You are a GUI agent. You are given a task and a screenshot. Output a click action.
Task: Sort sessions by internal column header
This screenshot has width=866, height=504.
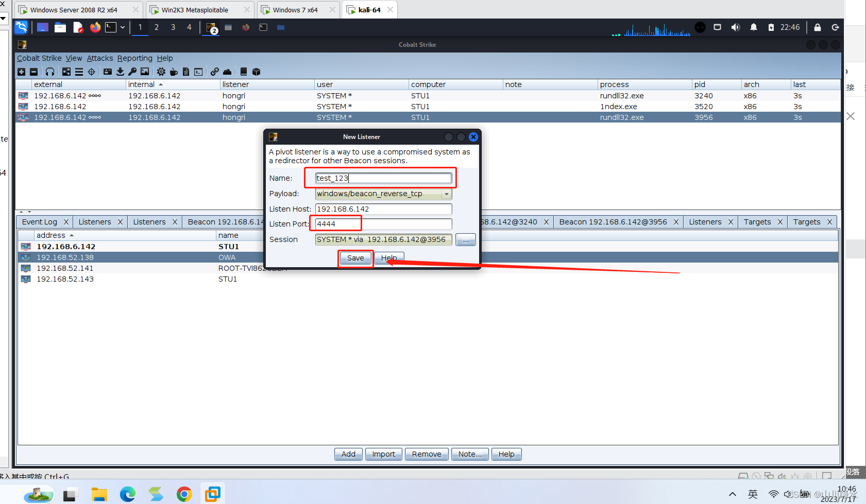pyautogui.click(x=173, y=84)
